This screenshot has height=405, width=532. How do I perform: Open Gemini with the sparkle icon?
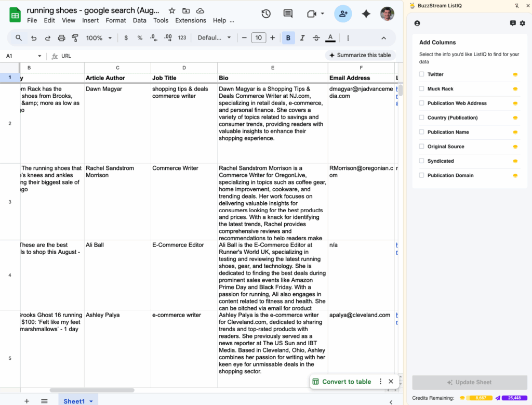(x=366, y=14)
